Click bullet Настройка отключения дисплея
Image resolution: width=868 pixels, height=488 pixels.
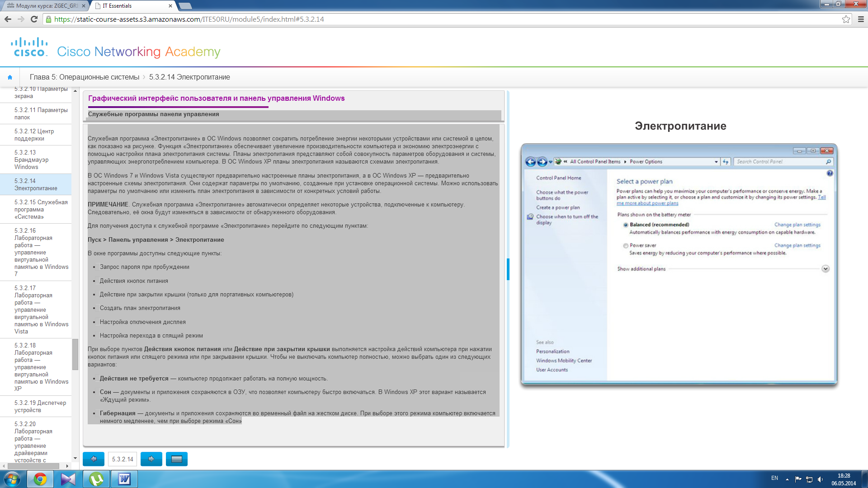pyautogui.click(x=142, y=322)
